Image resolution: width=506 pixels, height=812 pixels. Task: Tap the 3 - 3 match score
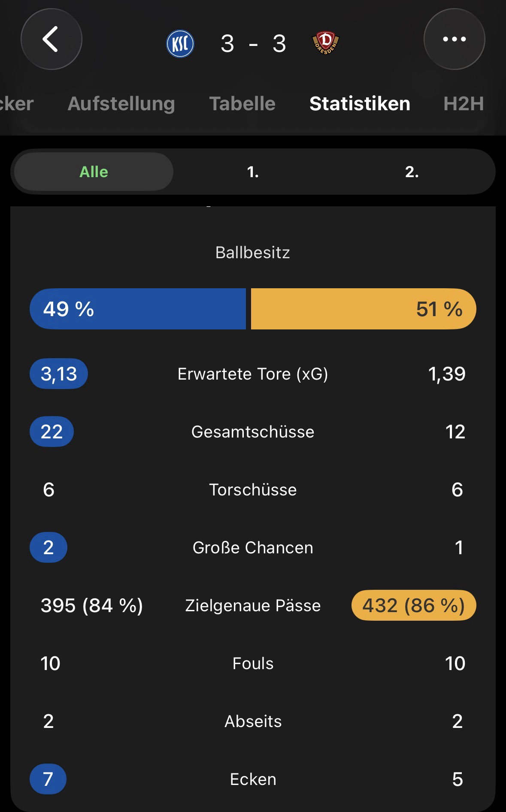click(253, 44)
